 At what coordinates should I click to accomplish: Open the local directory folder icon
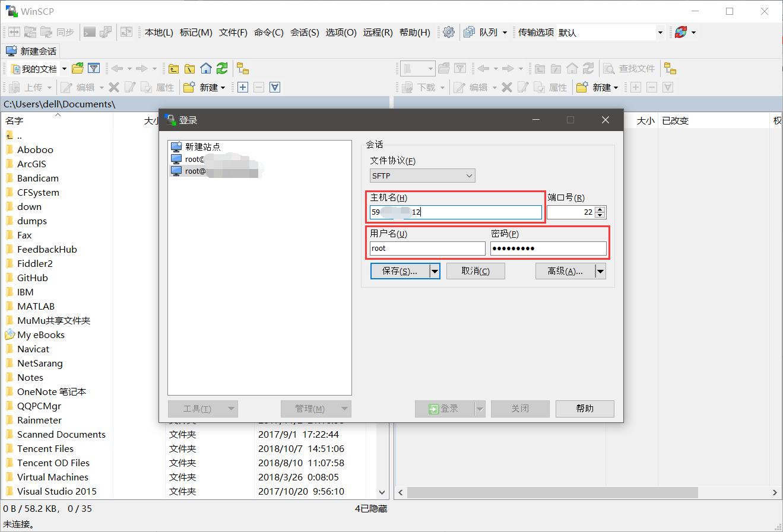tap(78, 69)
